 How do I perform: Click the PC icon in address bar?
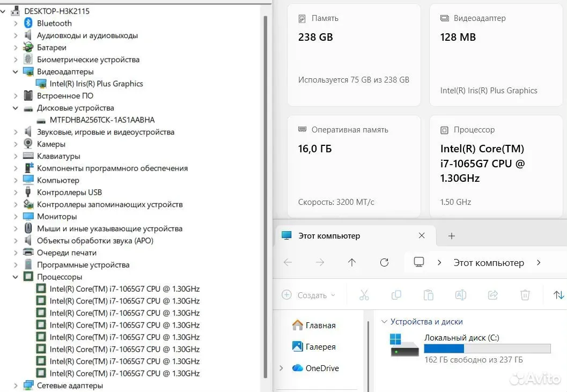(x=419, y=262)
